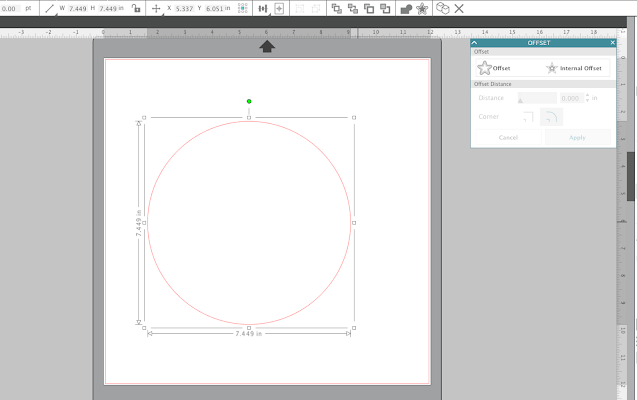Select the sharp Corner option

tap(528, 117)
